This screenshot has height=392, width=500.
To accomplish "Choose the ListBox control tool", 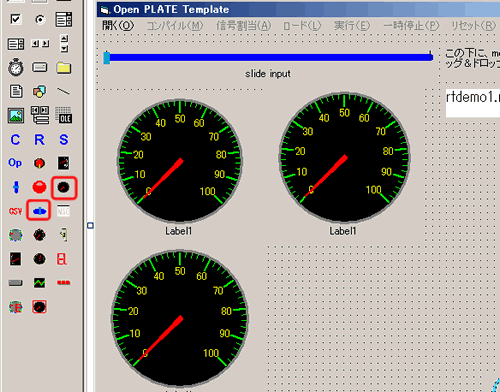I will point(16,44).
